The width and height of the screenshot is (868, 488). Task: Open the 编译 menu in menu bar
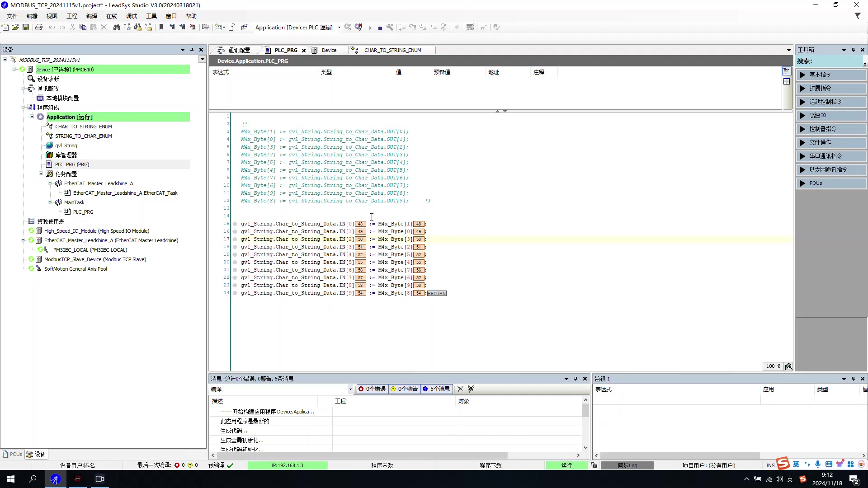click(92, 16)
